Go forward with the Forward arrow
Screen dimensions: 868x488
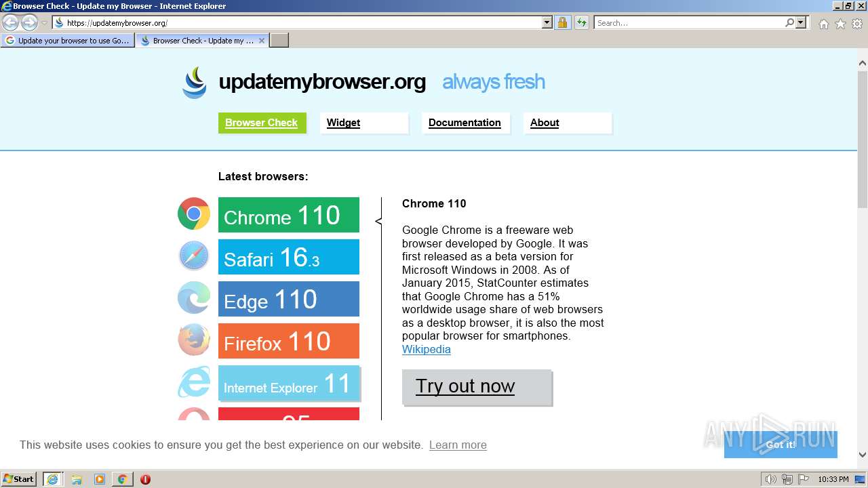pos(29,22)
